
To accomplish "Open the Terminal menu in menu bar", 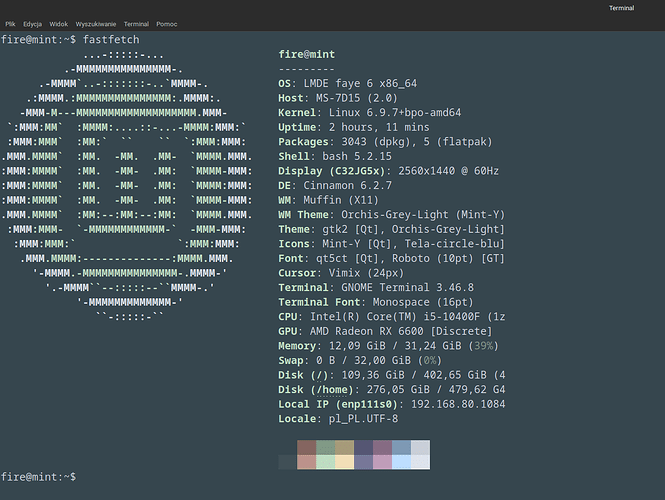I will 136,24.
